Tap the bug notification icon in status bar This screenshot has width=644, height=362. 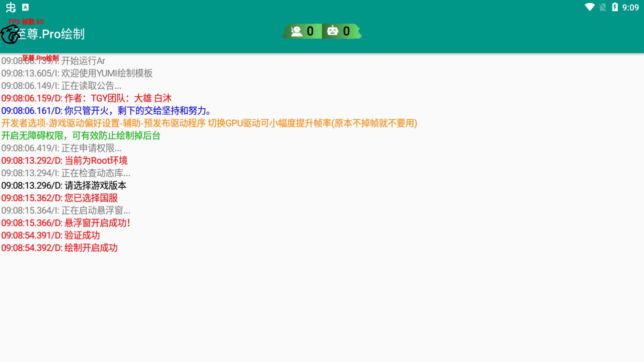click(11, 7)
